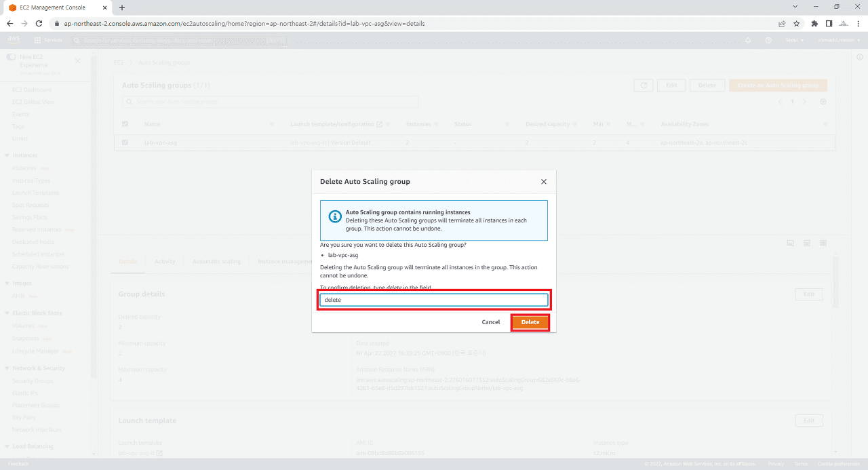Uncheck the lab-vpc-asg row checkbox
The image size is (868, 470).
point(124,142)
